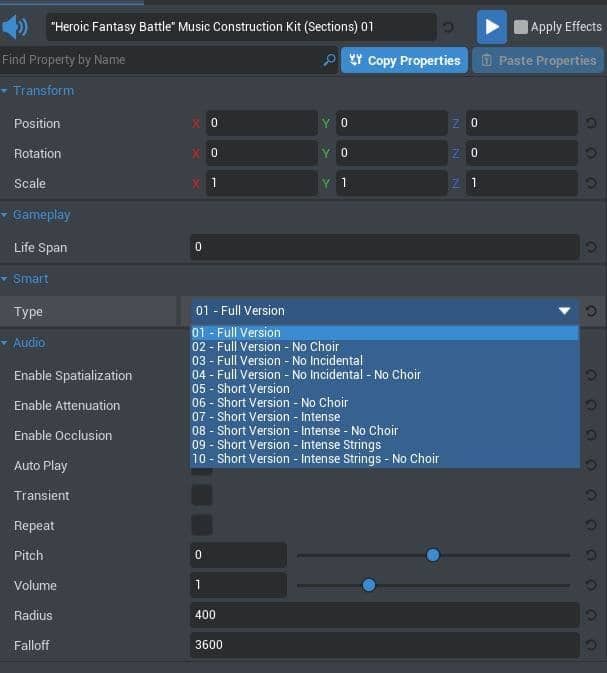Reset the Rotation property
This screenshot has height=673, width=607.
pyautogui.click(x=591, y=154)
